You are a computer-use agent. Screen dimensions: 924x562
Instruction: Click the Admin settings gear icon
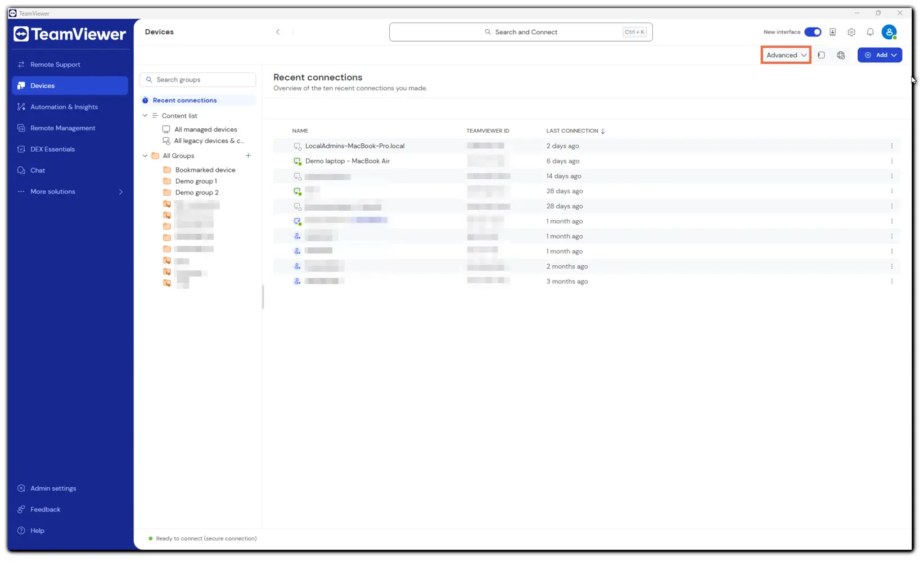(x=21, y=488)
